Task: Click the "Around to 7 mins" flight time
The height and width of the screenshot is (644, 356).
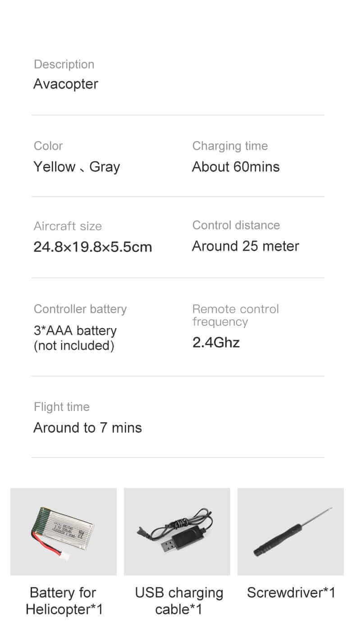Action: tap(88, 428)
